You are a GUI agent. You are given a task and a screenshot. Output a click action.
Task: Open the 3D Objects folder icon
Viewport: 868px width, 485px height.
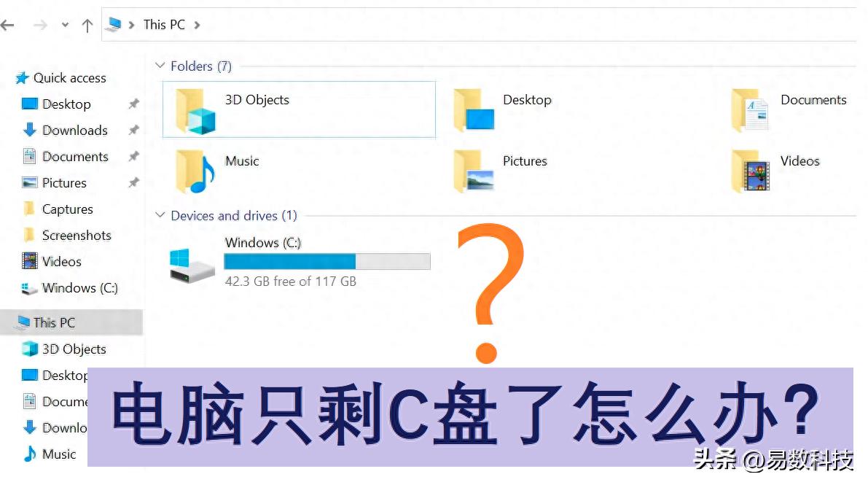coord(195,111)
